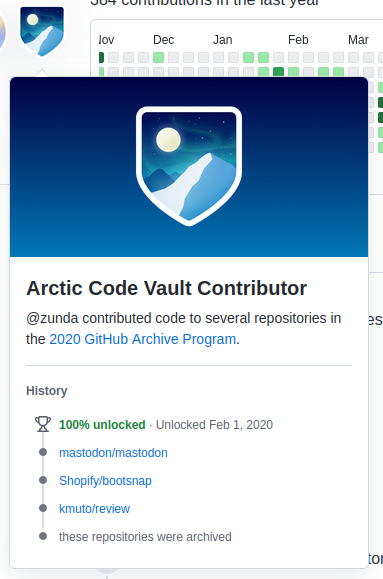The image size is (383, 579).
Task: Open the Shopify/bootsnap repository link
Action: coord(105,481)
